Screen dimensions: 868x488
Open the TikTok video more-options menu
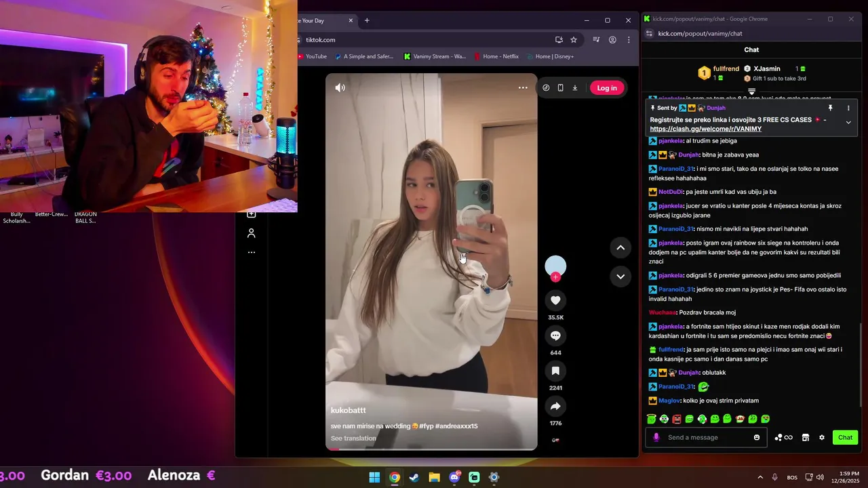pos(523,87)
